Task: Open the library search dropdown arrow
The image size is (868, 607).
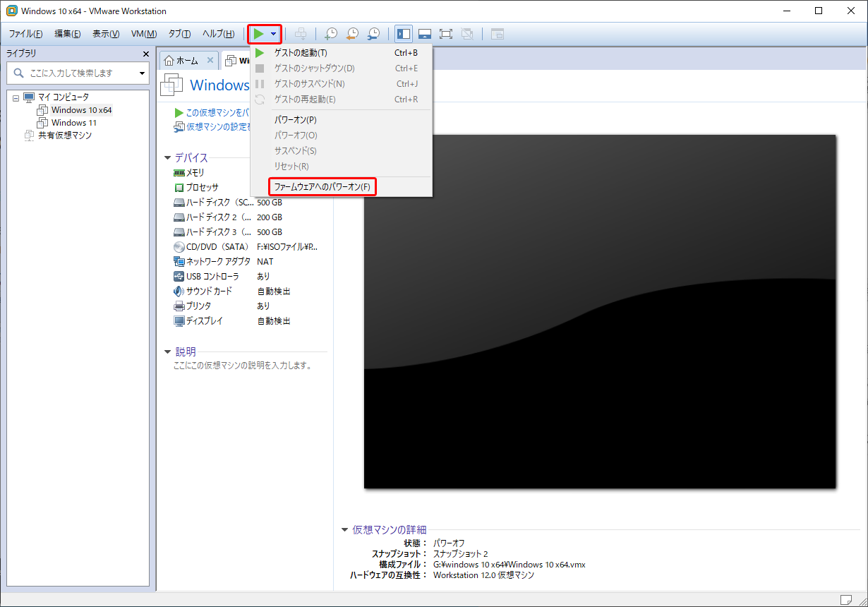Action: 142,73
